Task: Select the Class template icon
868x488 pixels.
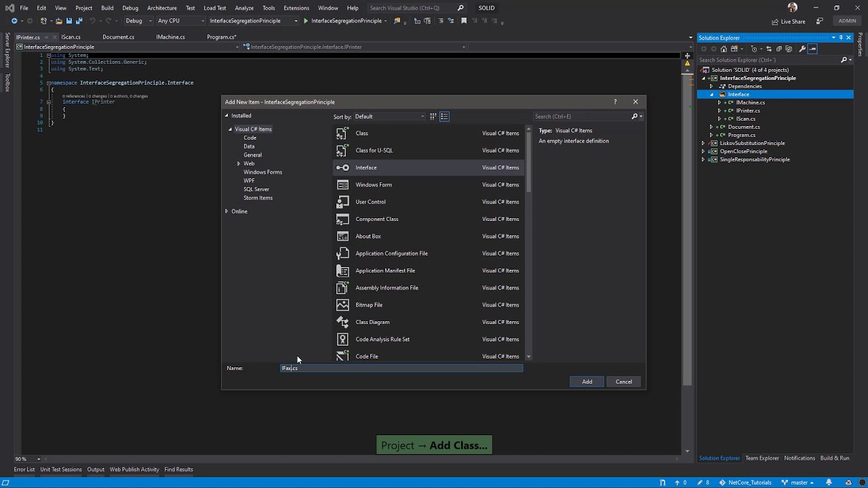Action: [x=342, y=134]
